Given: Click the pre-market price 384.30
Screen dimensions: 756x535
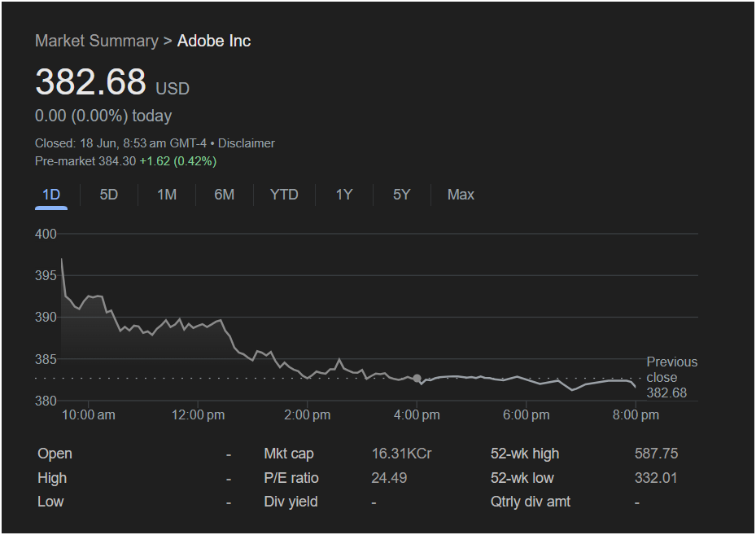Looking at the screenshot, I should pos(117,161).
